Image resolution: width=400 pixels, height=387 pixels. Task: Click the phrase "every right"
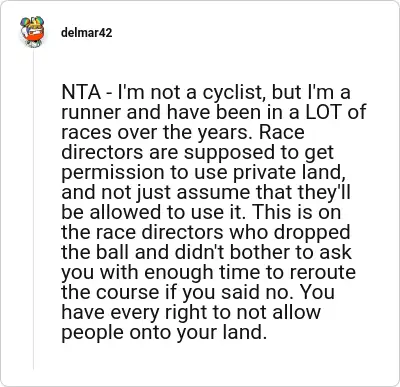click(x=168, y=313)
